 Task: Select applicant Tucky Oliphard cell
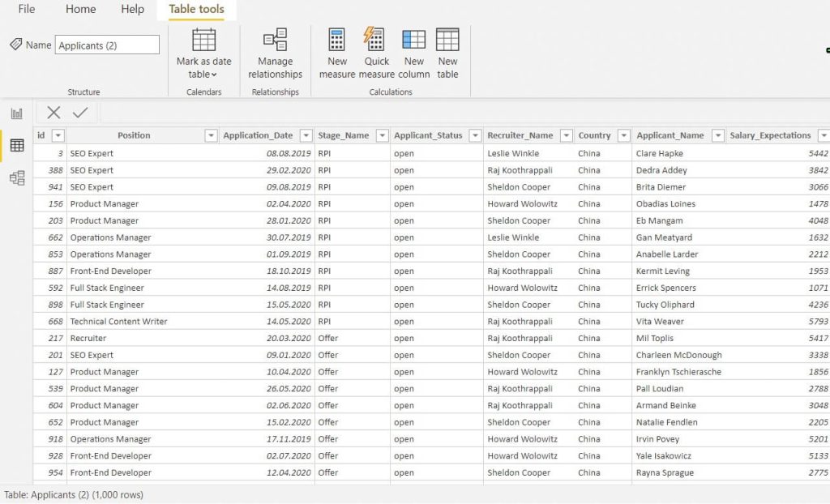[678, 305]
